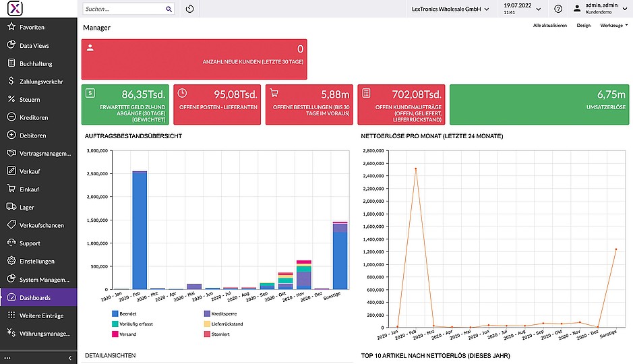Click the Support headset icon
This screenshot has height=364, width=633.
pyautogui.click(x=11, y=243)
